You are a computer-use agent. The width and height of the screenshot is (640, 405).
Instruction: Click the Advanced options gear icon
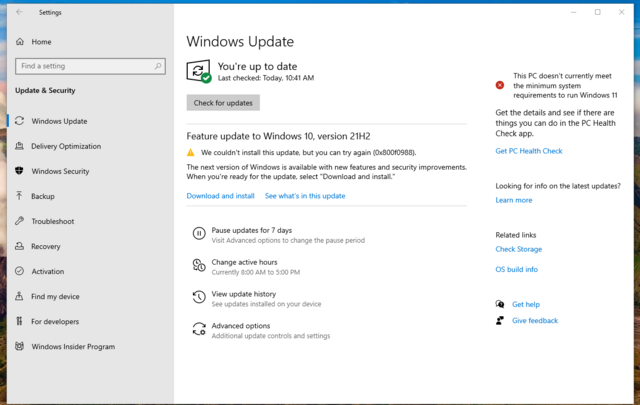[198, 330]
